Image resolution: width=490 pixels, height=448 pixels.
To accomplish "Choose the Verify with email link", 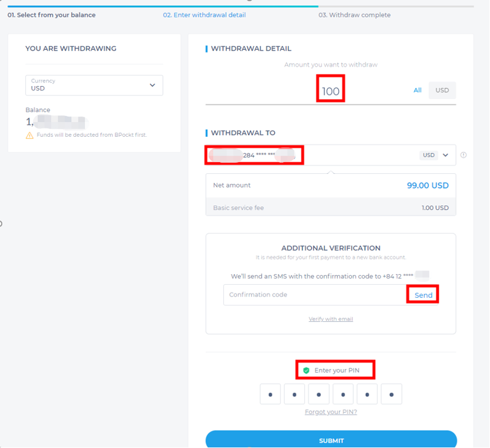I will coord(331,319).
